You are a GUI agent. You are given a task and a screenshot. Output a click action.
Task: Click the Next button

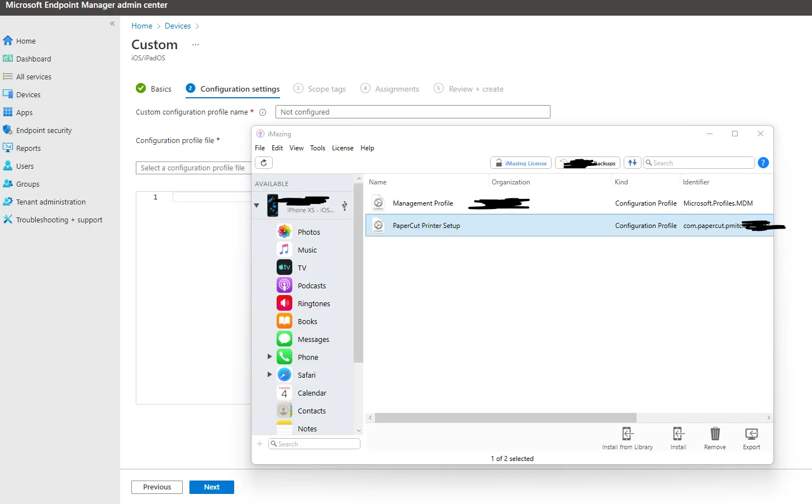coord(212,487)
